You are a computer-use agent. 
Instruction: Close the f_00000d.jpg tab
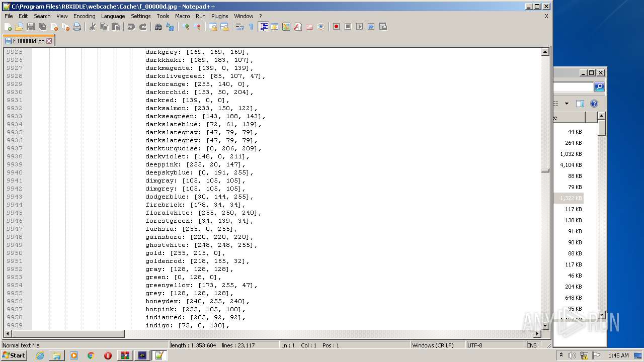click(49, 41)
